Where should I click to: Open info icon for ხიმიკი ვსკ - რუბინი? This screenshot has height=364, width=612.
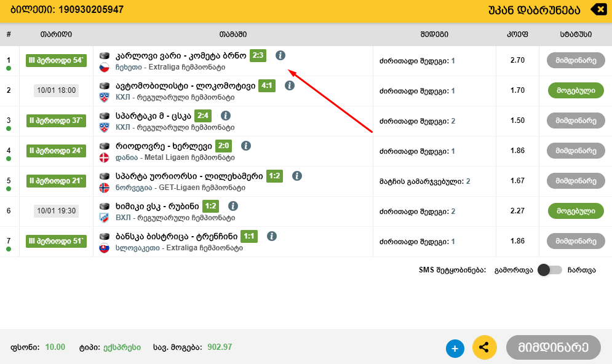point(233,206)
